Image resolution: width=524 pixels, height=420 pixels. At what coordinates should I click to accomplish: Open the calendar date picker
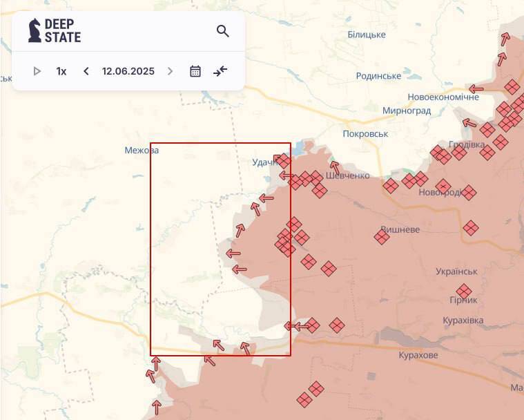[195, 71]
